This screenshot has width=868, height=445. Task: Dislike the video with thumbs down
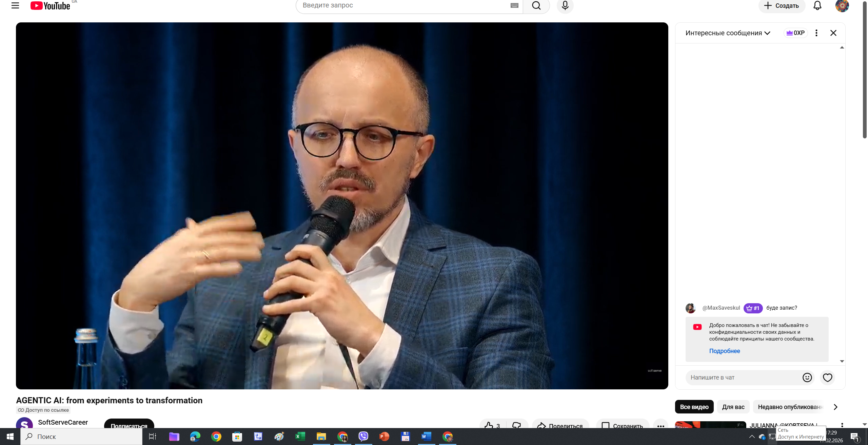(x=516, y=425)
